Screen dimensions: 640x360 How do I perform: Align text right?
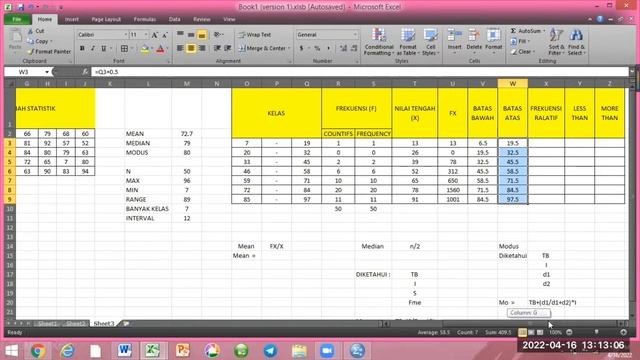pyautogui.click(x=202, y=49)
